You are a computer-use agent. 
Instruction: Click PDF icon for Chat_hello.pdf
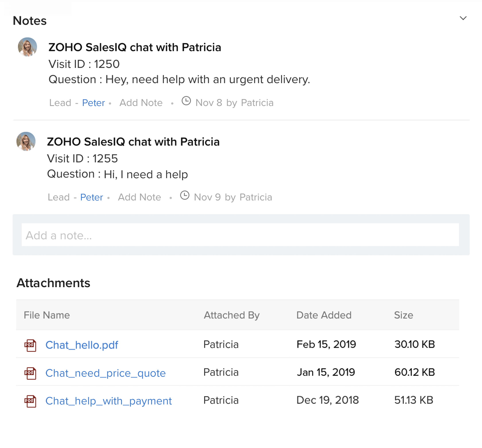30,345
